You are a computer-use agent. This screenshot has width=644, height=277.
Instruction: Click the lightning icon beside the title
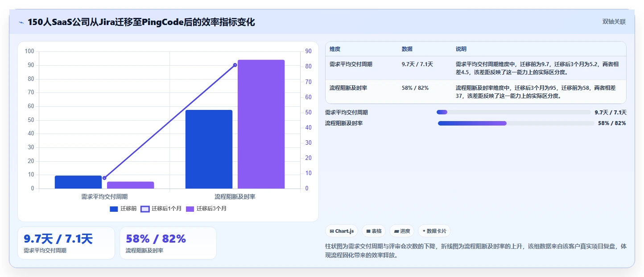[21, 22]
